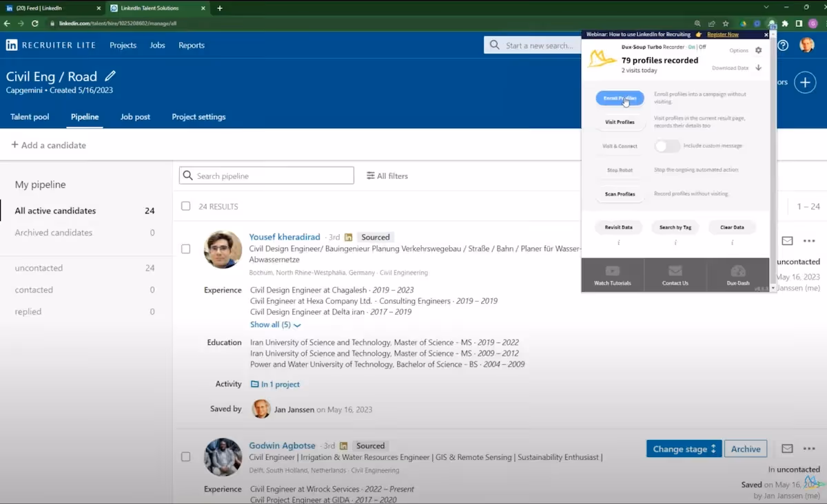Open Yousef kheradirad profile photo

tap(223, 249)
